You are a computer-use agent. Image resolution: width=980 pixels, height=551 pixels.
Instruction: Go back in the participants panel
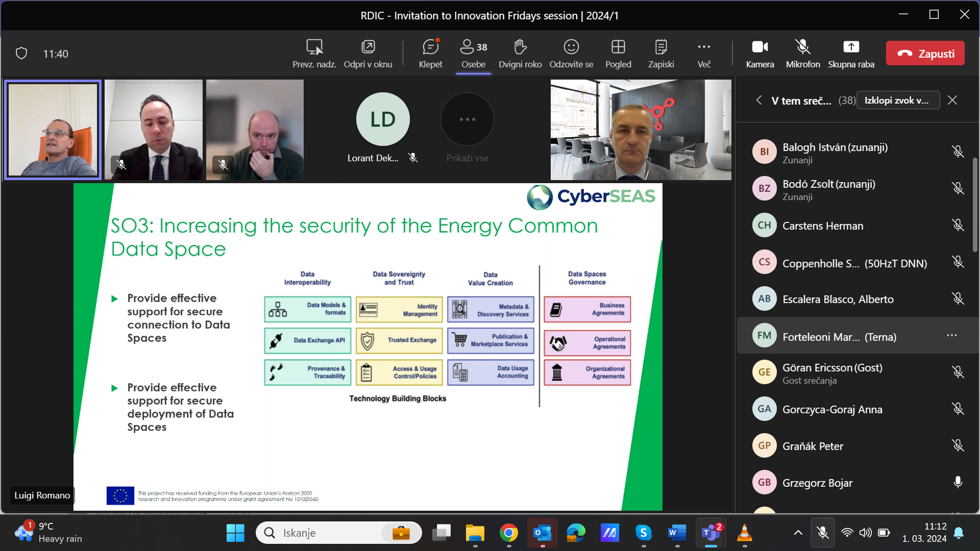pos(759,100)
